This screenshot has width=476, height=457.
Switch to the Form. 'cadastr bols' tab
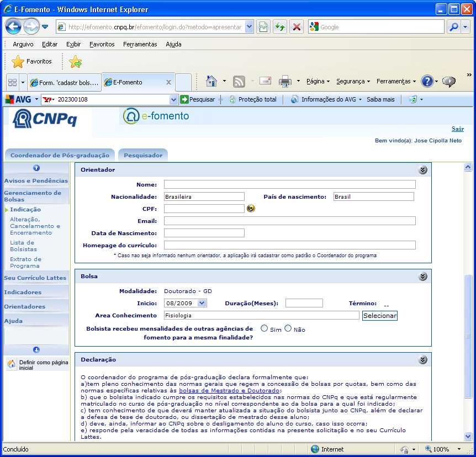65,83
